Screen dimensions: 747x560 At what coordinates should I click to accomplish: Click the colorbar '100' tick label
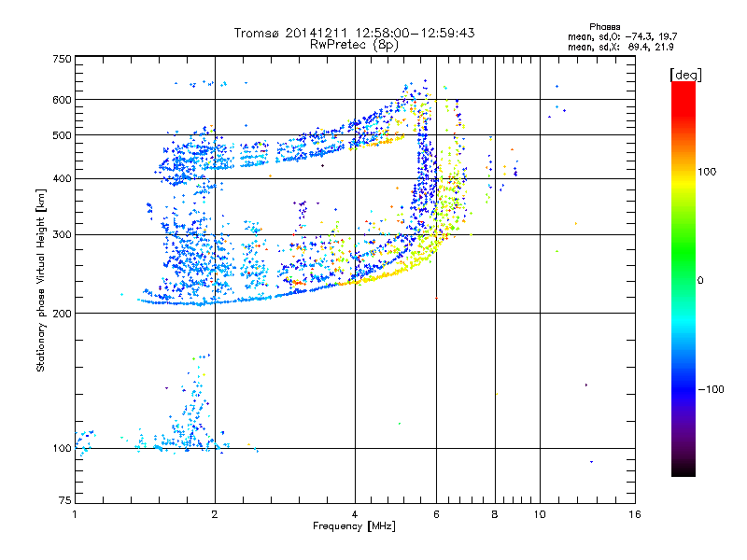click(707, 172)
